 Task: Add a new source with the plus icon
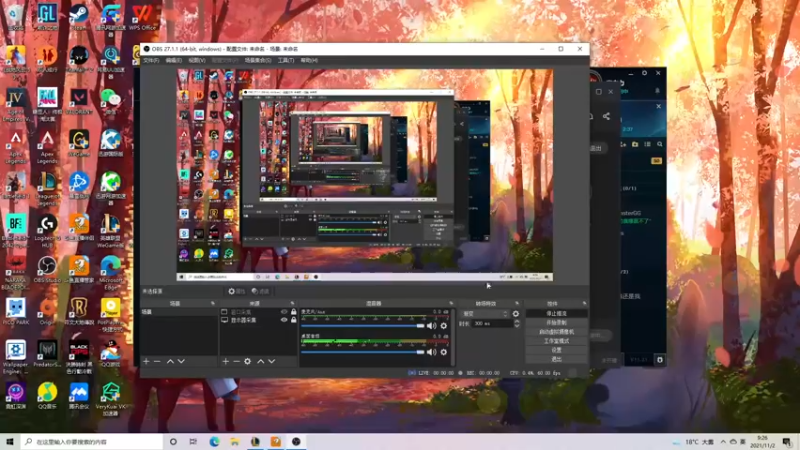point(226,361)
